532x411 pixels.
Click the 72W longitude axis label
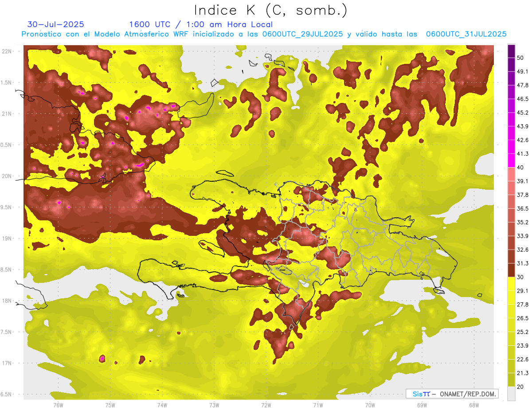pos(266,405)
